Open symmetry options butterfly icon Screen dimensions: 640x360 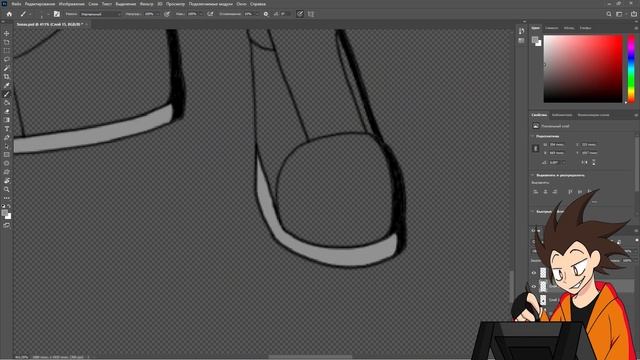(x=311, y=14)
